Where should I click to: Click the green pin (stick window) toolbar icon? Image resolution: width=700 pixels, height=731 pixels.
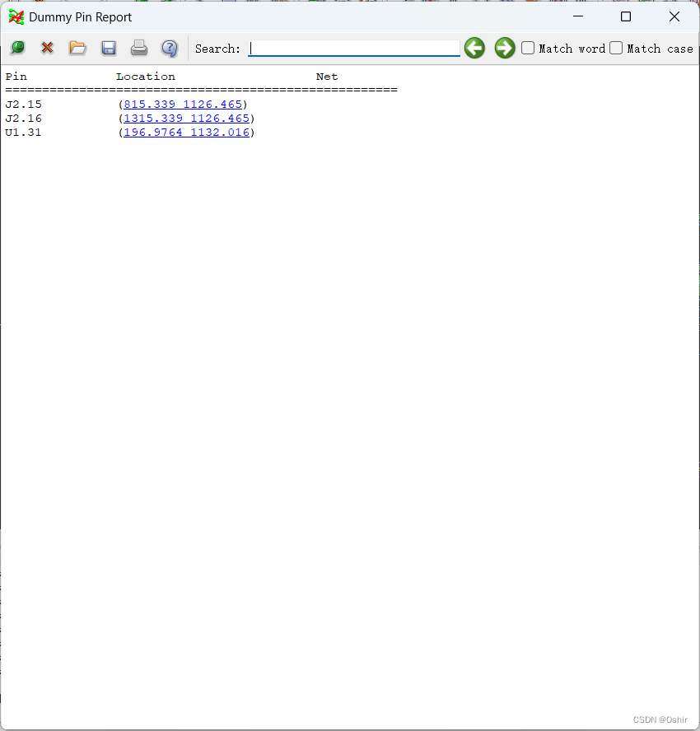point(16,48)
